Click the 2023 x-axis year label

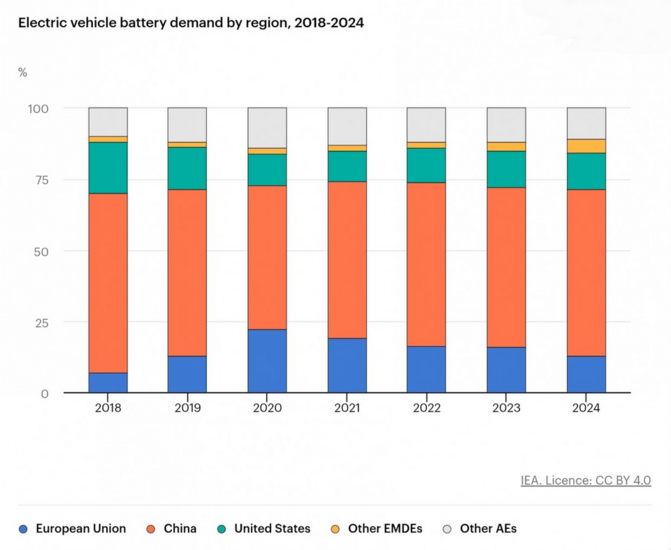(x=506, y=409)
